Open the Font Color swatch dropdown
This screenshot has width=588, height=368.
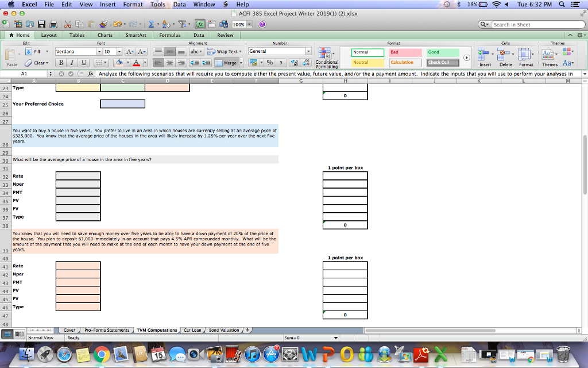tap(144, 62)
